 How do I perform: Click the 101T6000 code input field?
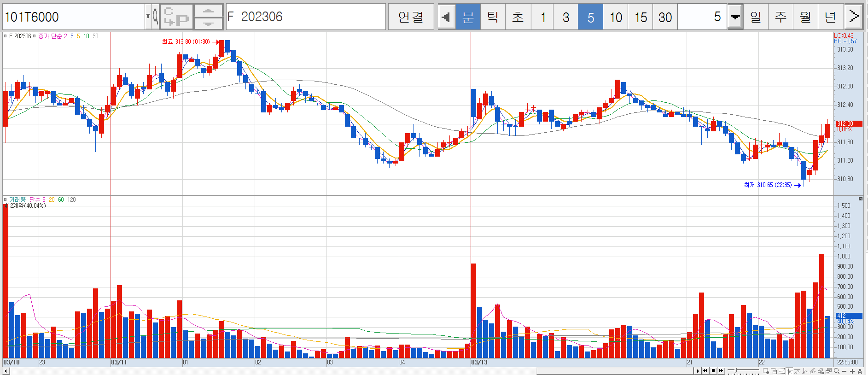tap(74, 17)
